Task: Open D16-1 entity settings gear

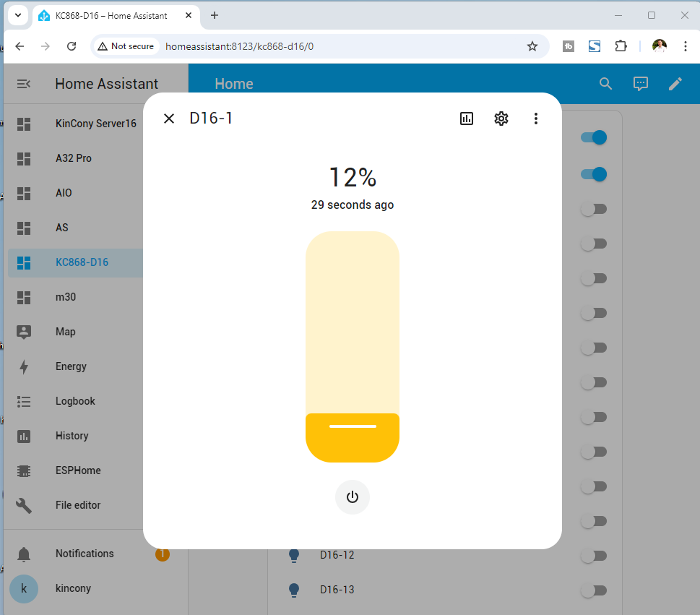Action: click(501, 119)
